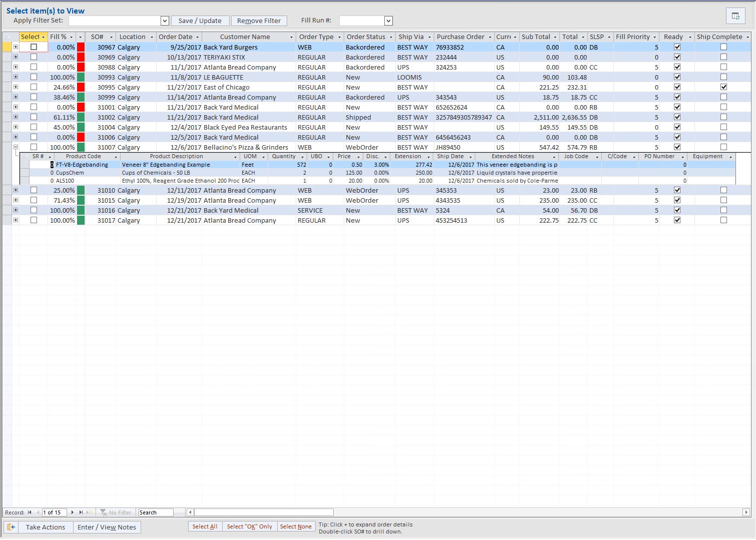The image size is (756, 540).
Task: Uncheck Ship Complete for order 30995
Action: 723,87
